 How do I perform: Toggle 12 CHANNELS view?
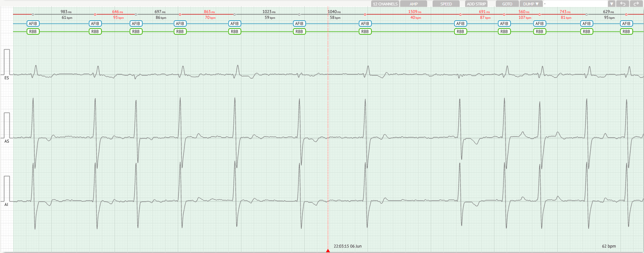click(385, 4)
